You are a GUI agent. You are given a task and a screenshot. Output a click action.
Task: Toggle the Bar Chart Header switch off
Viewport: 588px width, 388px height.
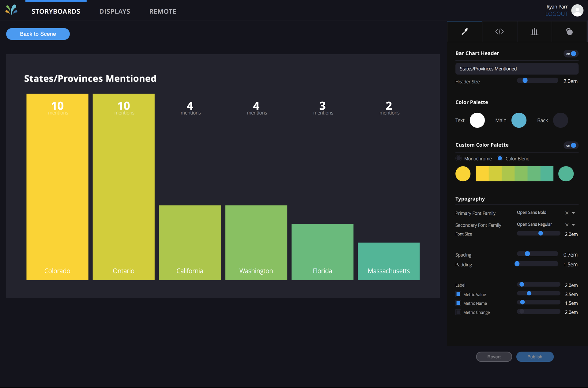pos(571,54)
